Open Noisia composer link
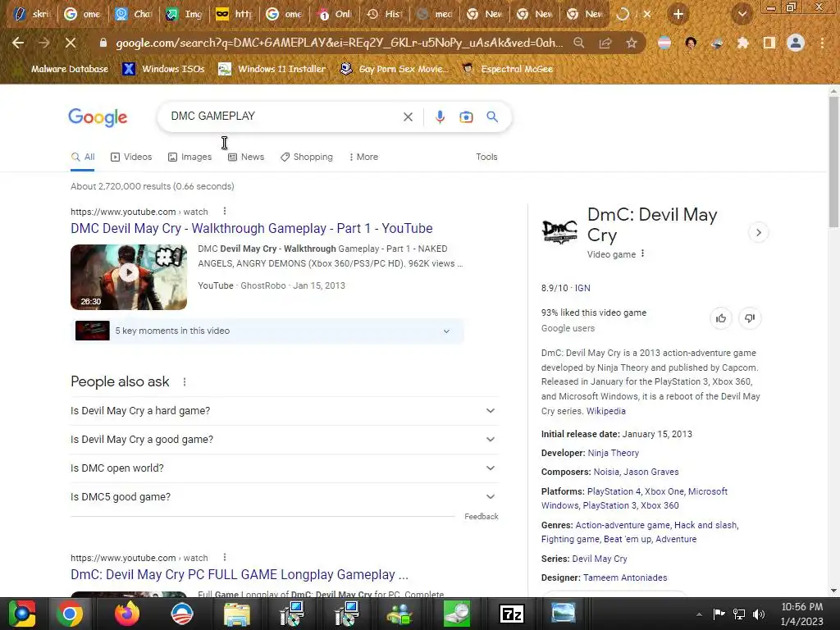840x630 pixels. click(x=605, y=472)
